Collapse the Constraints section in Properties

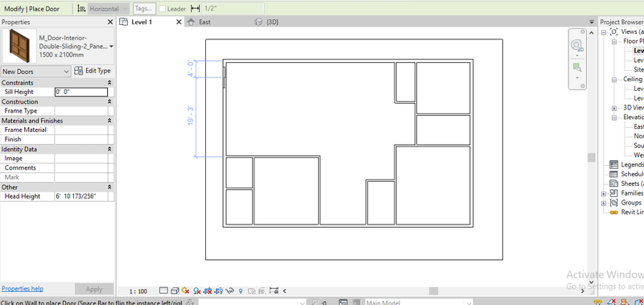109,83
